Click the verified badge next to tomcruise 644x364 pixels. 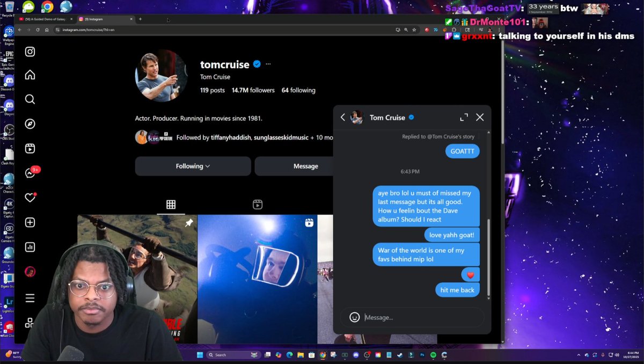pos(257,64)
